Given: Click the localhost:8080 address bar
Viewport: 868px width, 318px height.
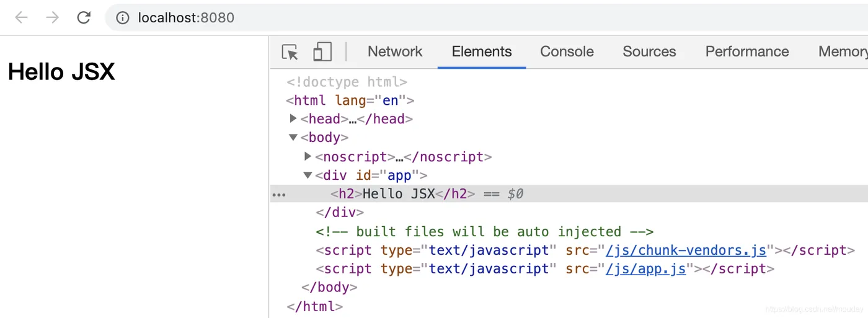Looking at the screenshot, I should tap(434, 18).
